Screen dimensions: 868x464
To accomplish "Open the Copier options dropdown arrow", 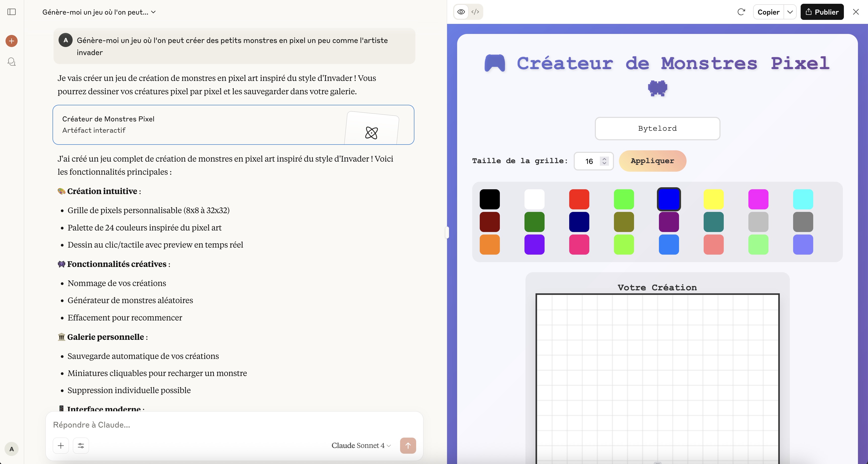I will [x=790, y=12].
